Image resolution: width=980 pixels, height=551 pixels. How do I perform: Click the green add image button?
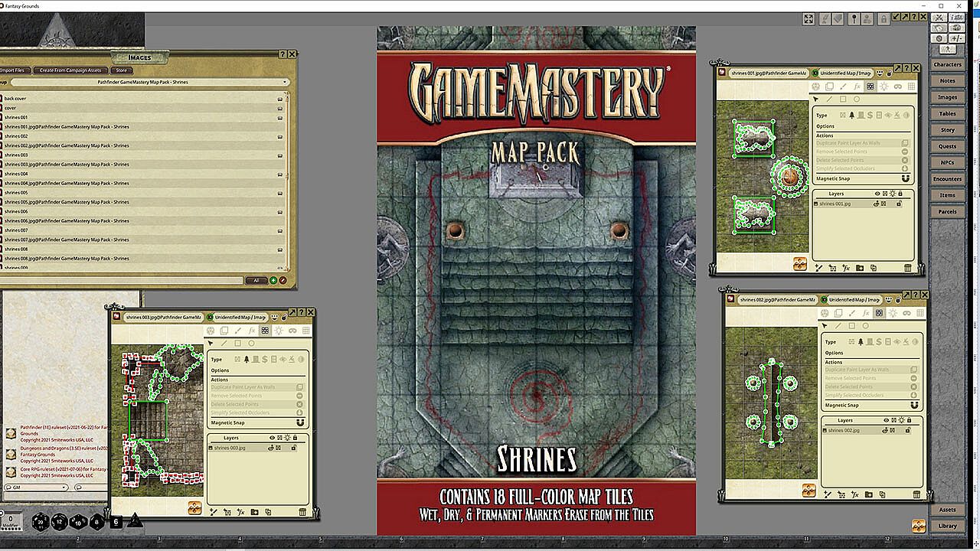click(273, 280)
